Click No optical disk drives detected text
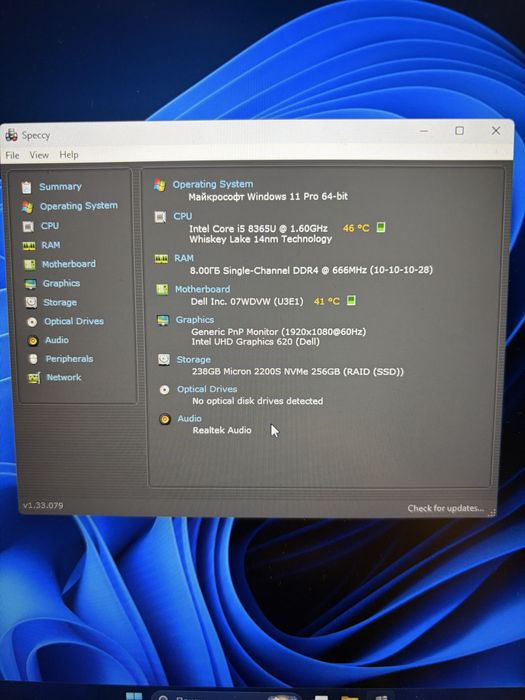The width and height of the screenshot is (525, 700). coord(258,401)
